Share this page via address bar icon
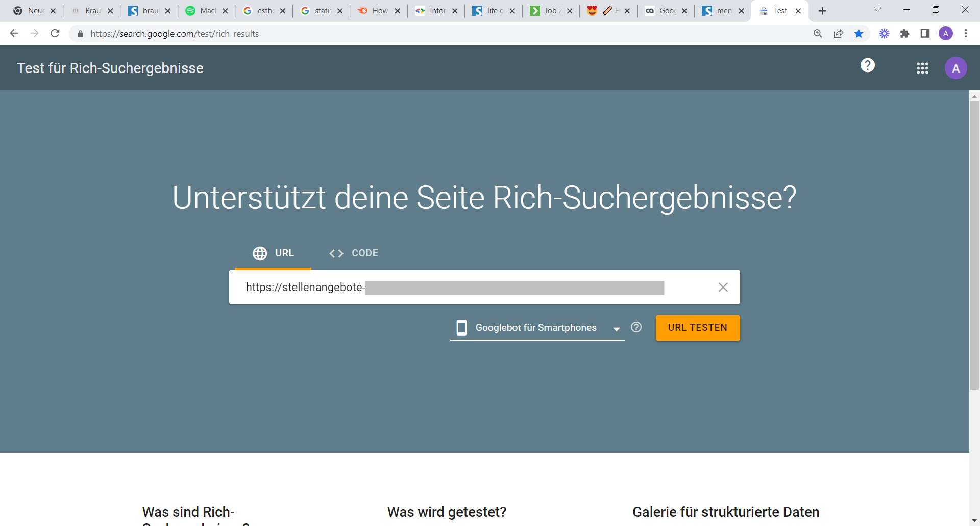 (838, 34)
